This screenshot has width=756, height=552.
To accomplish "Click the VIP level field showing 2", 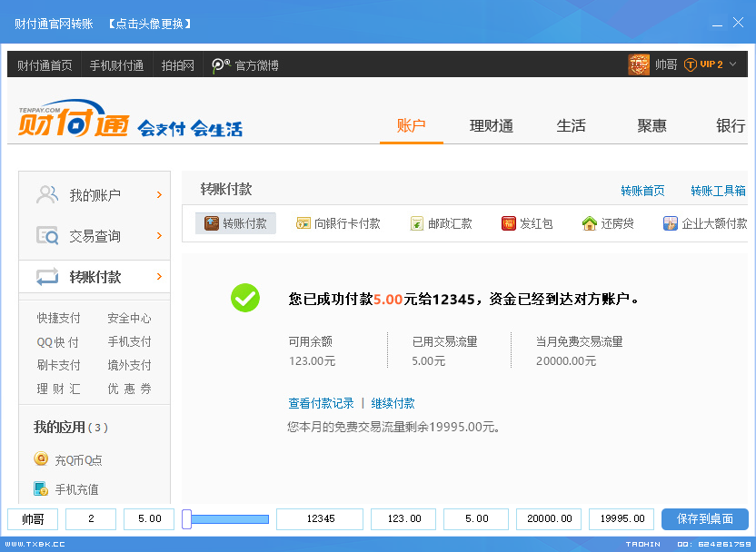I will 91,519.
